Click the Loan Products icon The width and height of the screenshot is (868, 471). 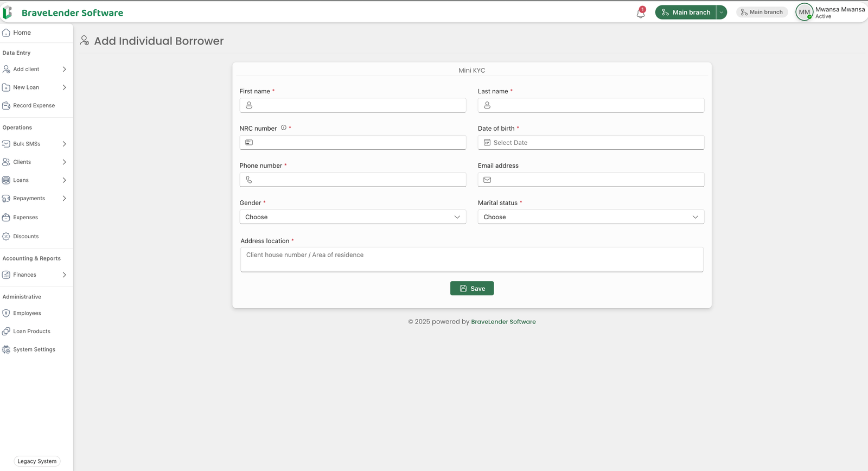6,332
